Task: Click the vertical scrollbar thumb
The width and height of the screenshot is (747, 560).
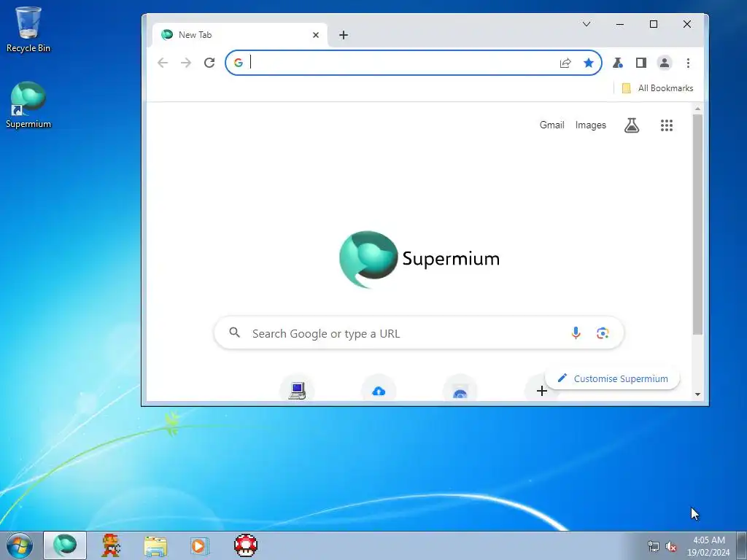Action: 697,224
